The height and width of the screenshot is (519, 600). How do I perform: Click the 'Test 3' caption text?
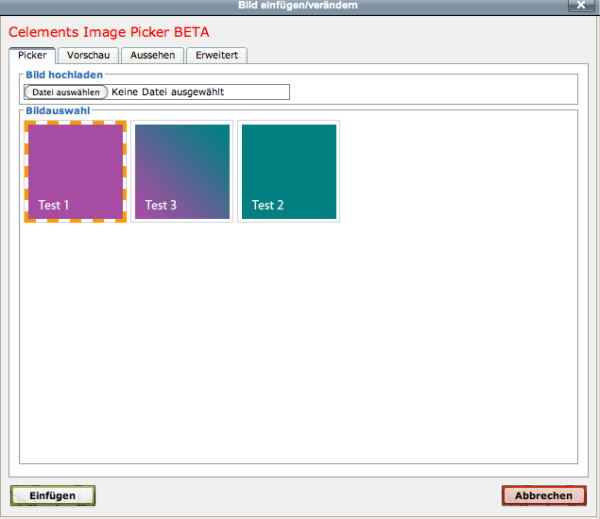pos(161,205)
